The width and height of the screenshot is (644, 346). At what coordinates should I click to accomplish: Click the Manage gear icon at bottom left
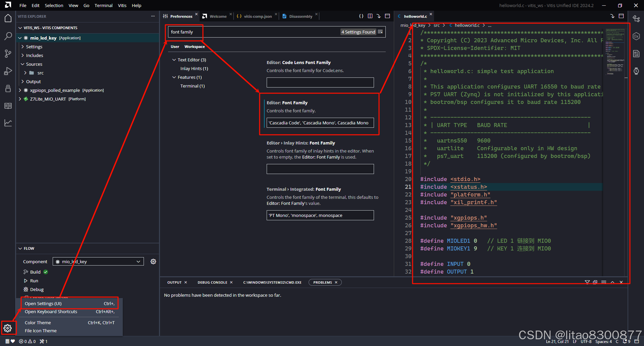[8, 328]
